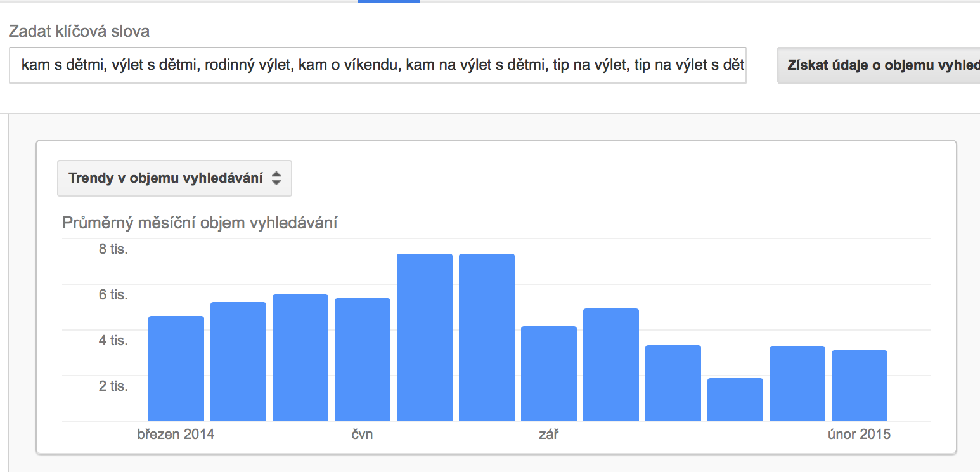Click the 'březen 2014' axis label
The height and width of the screenshot is (472, 980).
pos(176,435)
